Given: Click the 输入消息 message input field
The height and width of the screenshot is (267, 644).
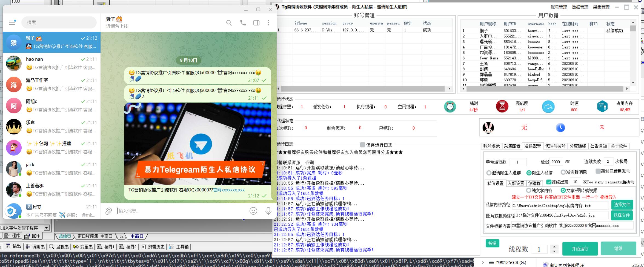Looking at the screenshot, I should (x=181, y=211).
